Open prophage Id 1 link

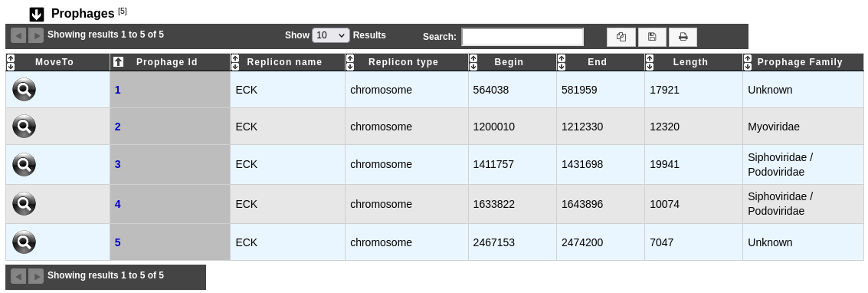[x=117, y=90]
